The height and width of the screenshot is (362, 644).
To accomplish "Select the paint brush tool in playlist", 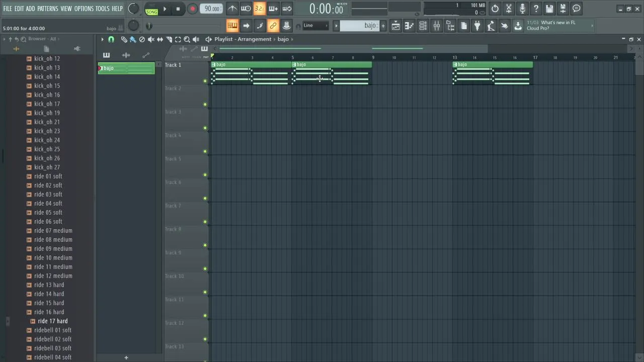I will pyautogui.click(x=133, y=39).
